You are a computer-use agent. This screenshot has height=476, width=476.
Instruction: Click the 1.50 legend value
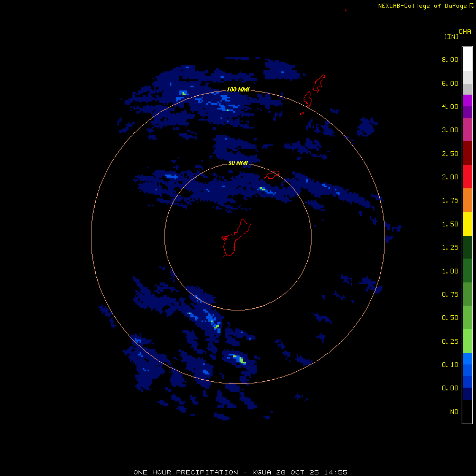coord(450,224)
